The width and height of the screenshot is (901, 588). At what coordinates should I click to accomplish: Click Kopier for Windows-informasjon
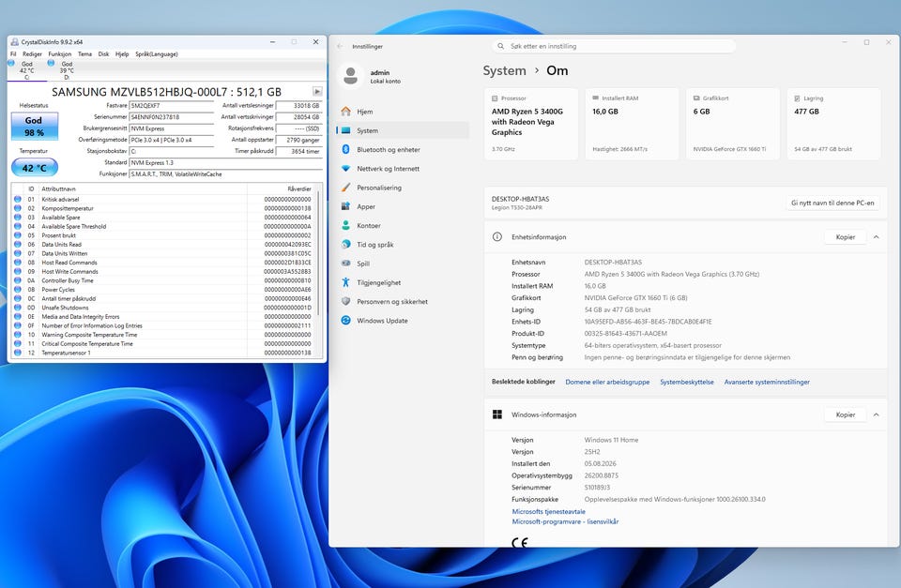click(x=846, y=415)
